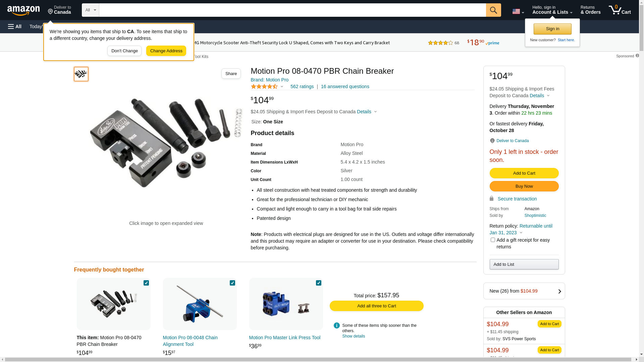Open the cart icon
This screenshot has width=644, height=362.
pos(619,10)
